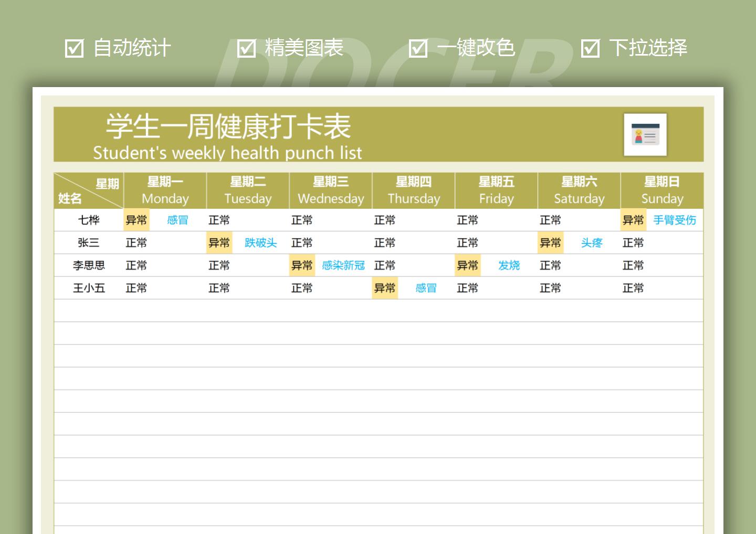Open 张三's Tuesday 异常 status cell
This screenshot has height=534, width=756.
(219, 243)
